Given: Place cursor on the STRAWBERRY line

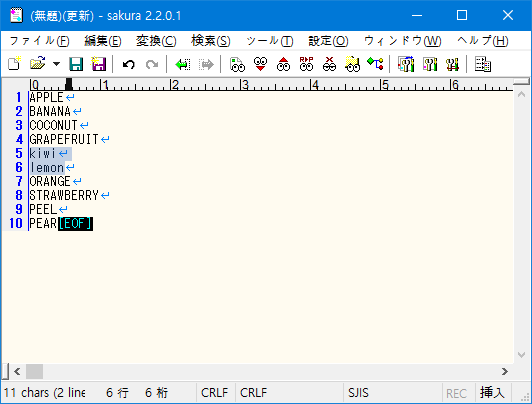Looking at the screenshot, I should pyautogui.click(x=64, y=195).
